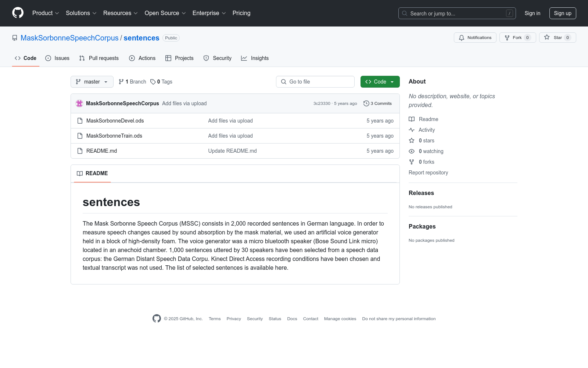Screen dimensions: 588x368
Task: Open the MaskSorbonneSpeechCorpus owner profile link
Action: pyautogui.click(x=69, y=38)
